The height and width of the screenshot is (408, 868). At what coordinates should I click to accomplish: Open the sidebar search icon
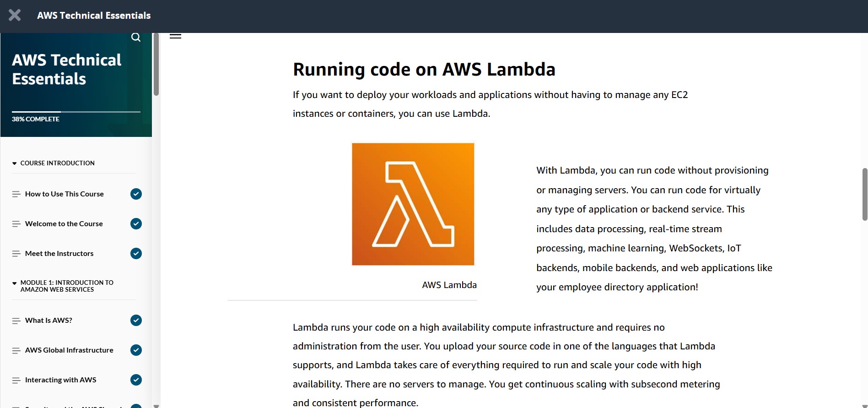(x=136, y=37)
